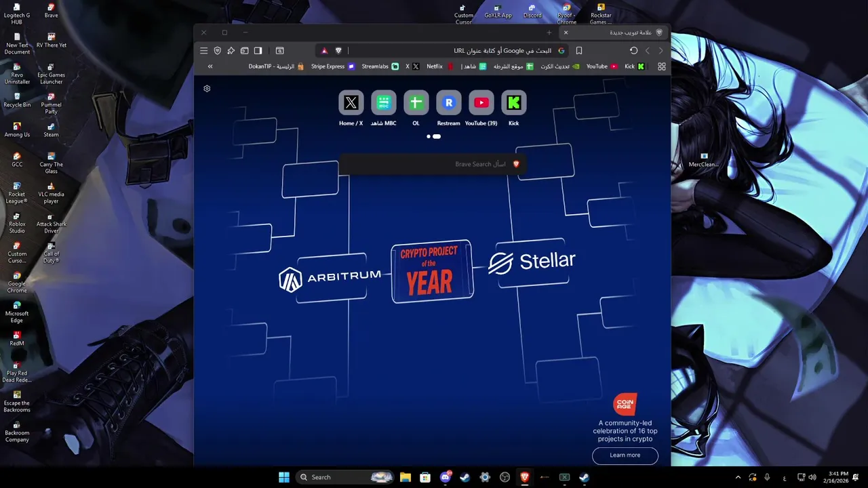This screenshot has height=488, width=868.
Task: Open the Kick bookmark in bookmarks bar
Action: 635,66
